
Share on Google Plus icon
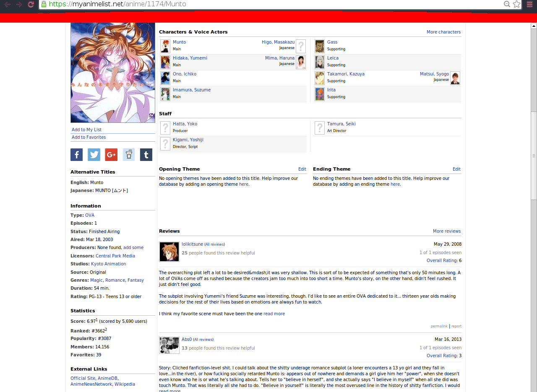tap(111, 155)
